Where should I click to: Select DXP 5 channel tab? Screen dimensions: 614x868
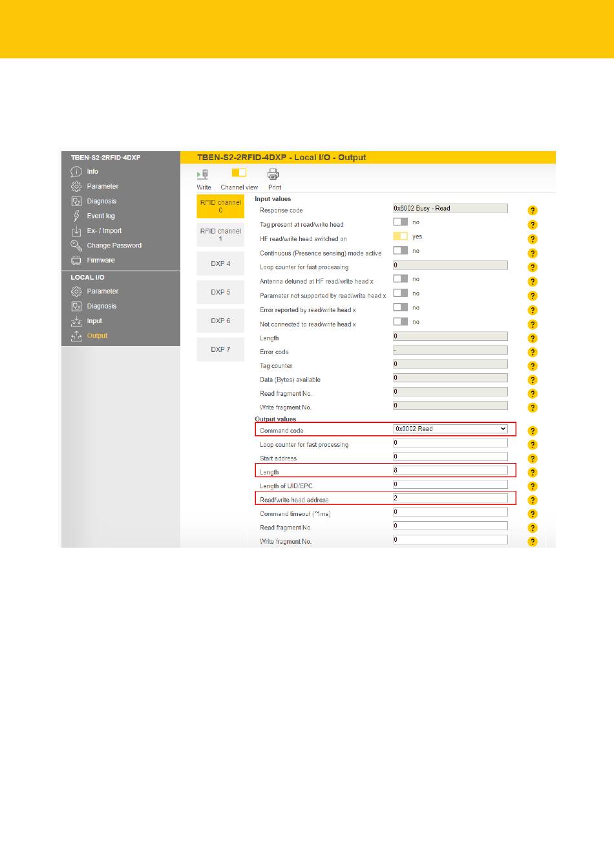pos(220,292)
